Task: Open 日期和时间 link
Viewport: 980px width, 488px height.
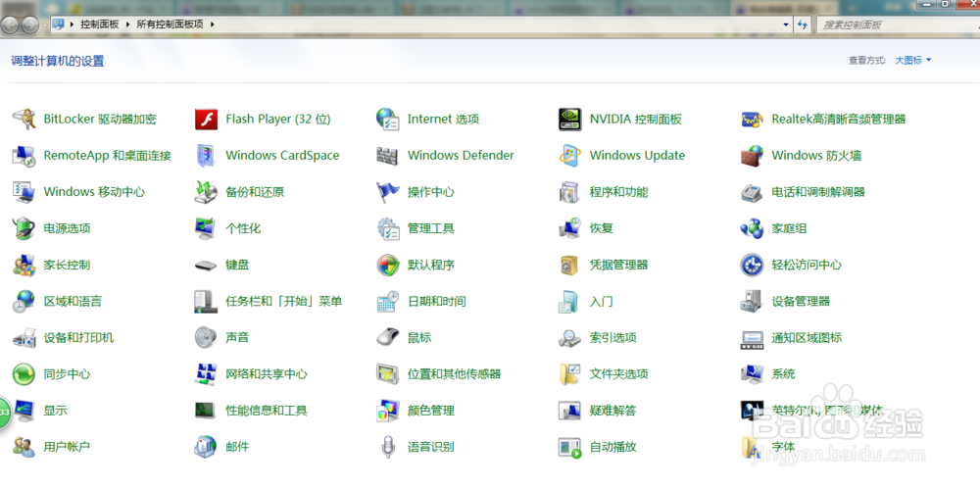Action: [x=437, y=301]
